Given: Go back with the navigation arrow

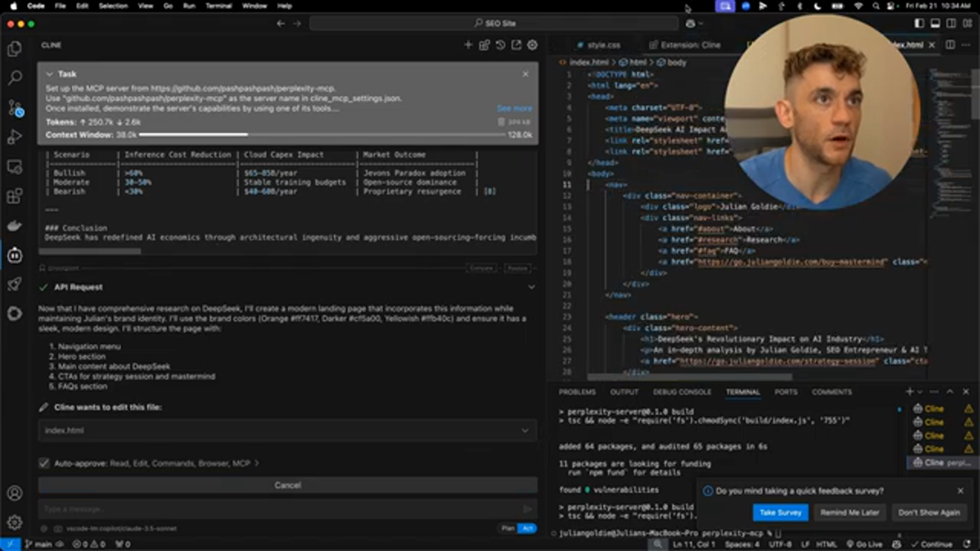Looking at the screenshot, I should (x=281, y=24).
